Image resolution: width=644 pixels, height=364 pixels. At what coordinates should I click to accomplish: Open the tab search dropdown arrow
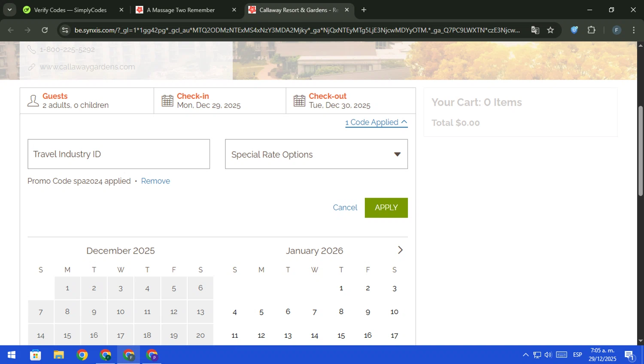pos(9,9)
